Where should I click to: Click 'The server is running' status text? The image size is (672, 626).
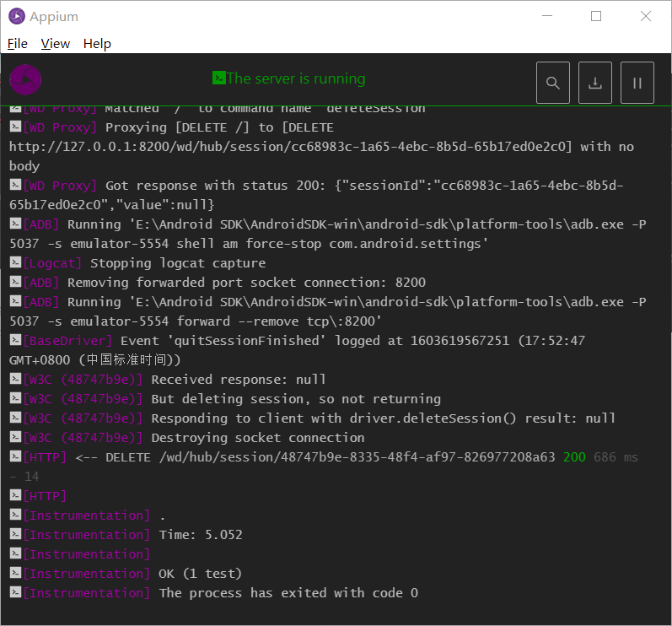pos(296,78)
